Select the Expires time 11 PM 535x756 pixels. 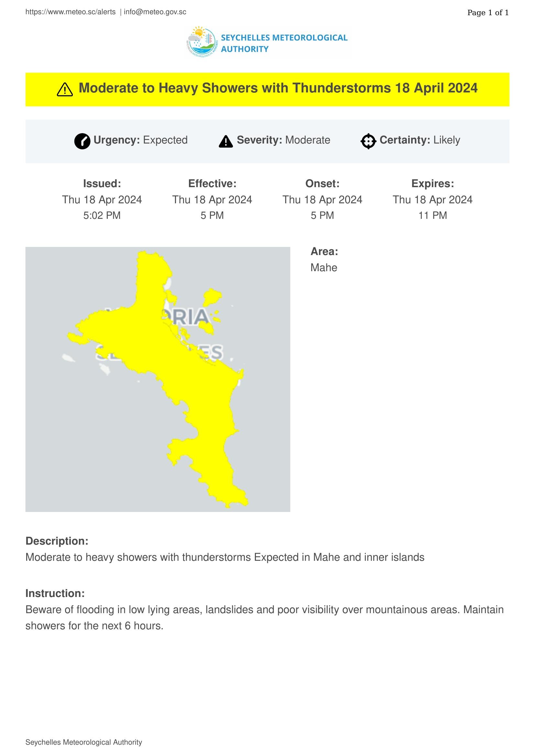click(x=432, y=215)
